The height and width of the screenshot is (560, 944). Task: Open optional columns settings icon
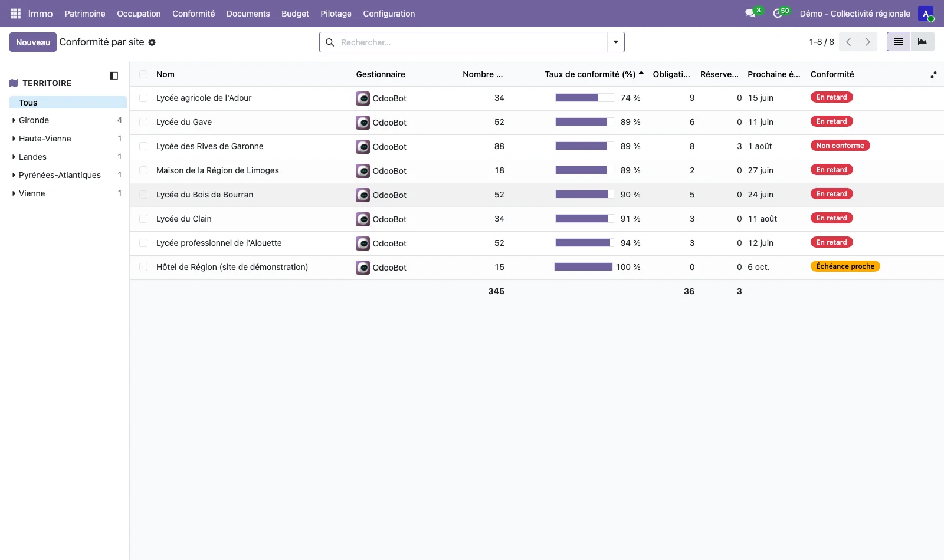click(933, 75)
